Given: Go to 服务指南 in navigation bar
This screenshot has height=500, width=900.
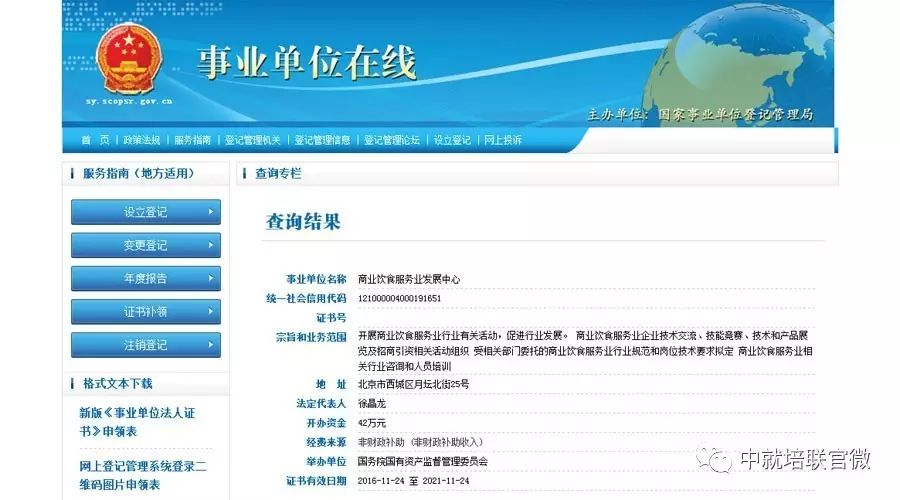Looking at the screenshot, I should point(192,140).
